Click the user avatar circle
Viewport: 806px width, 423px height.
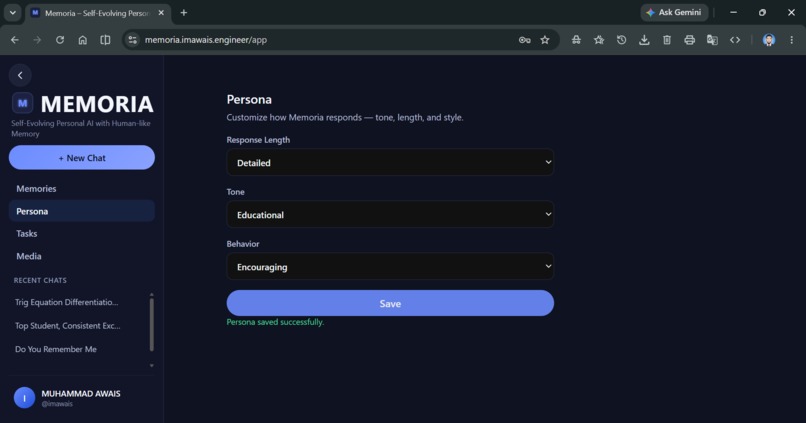tap(24, 398)
